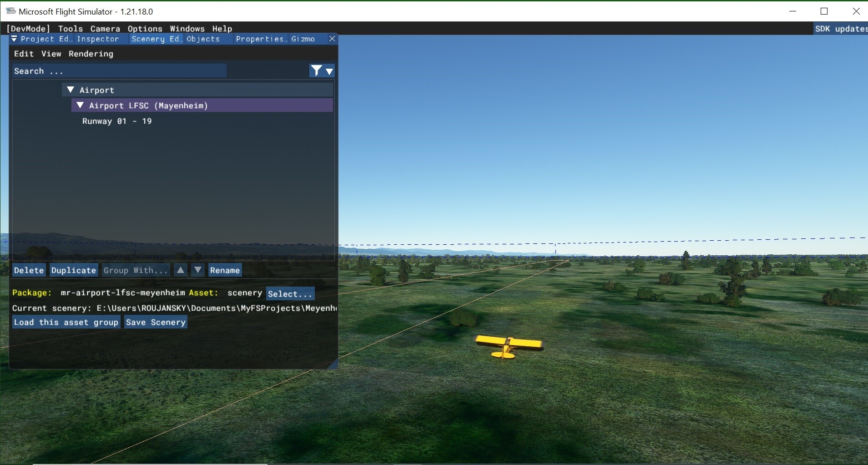Collapse the Airport tree node
This screenshot has height=465, width=868.
[71, 90]
